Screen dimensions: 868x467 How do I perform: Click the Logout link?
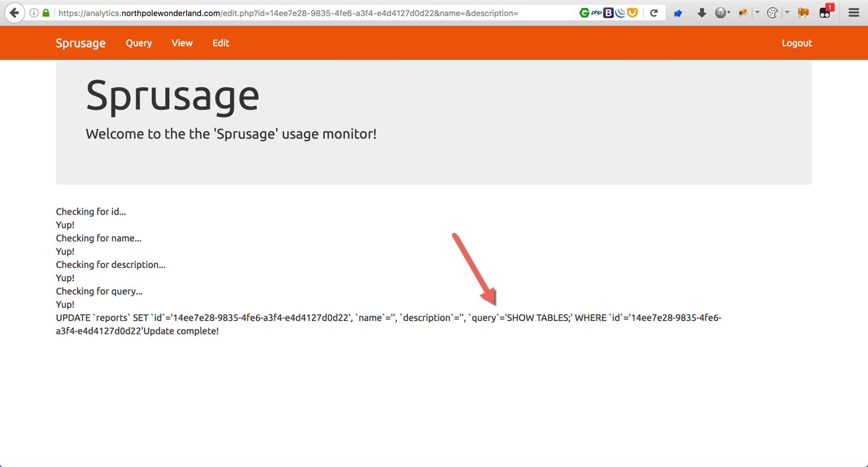click(x=796, y=43)
